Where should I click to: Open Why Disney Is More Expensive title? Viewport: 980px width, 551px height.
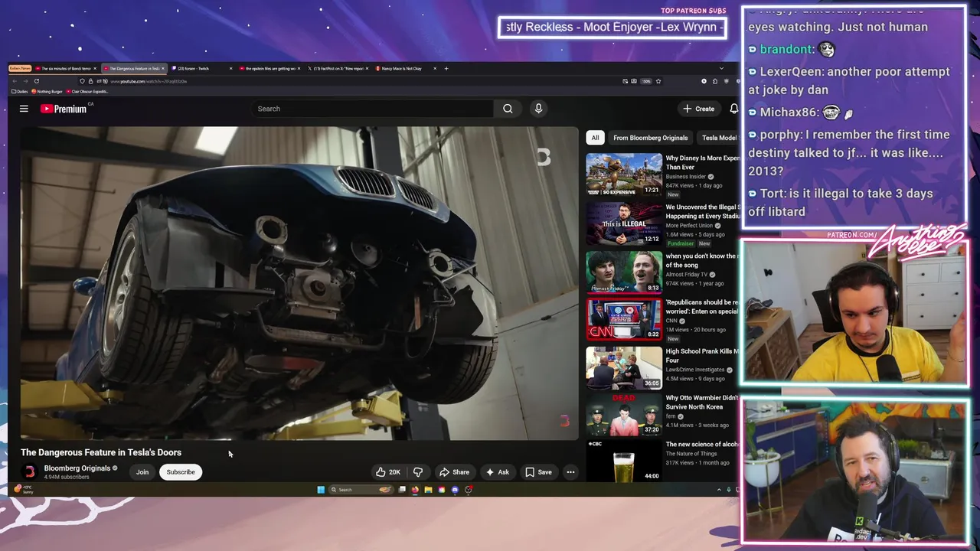point(703,162)
